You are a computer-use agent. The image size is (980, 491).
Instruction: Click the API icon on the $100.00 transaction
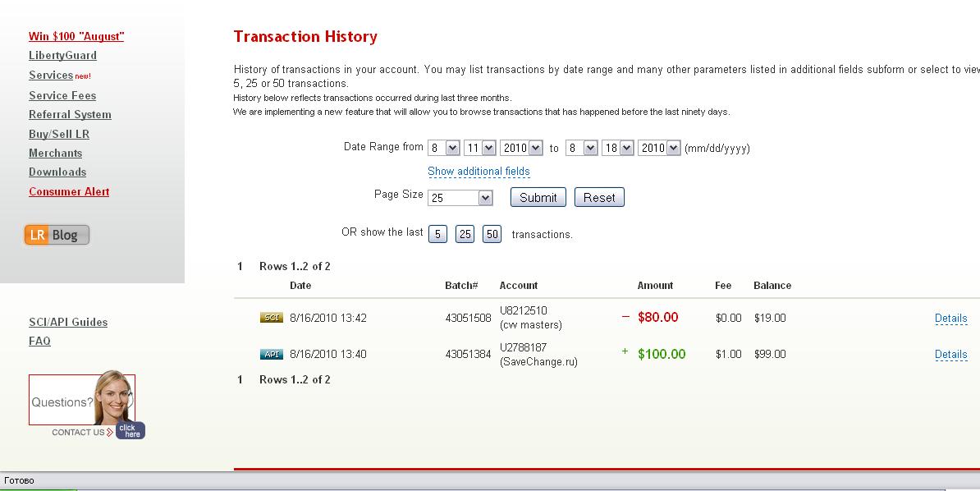tap(271, 355)
